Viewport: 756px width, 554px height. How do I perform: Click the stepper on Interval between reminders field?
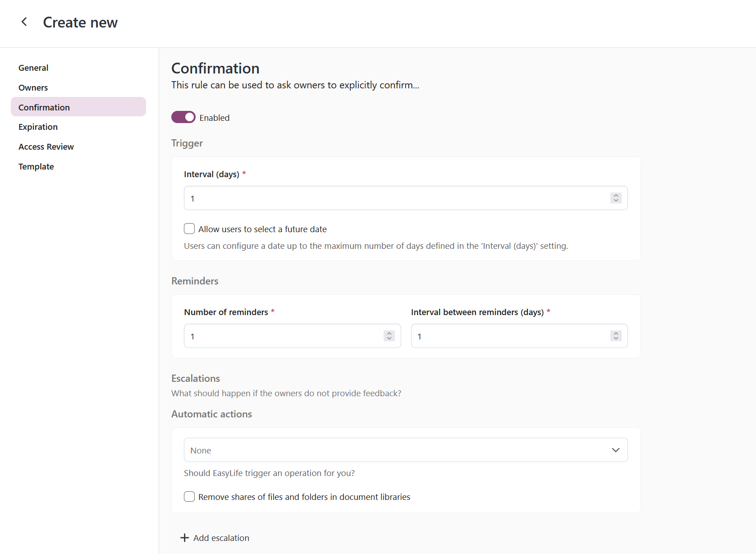[x=615, y=336]
